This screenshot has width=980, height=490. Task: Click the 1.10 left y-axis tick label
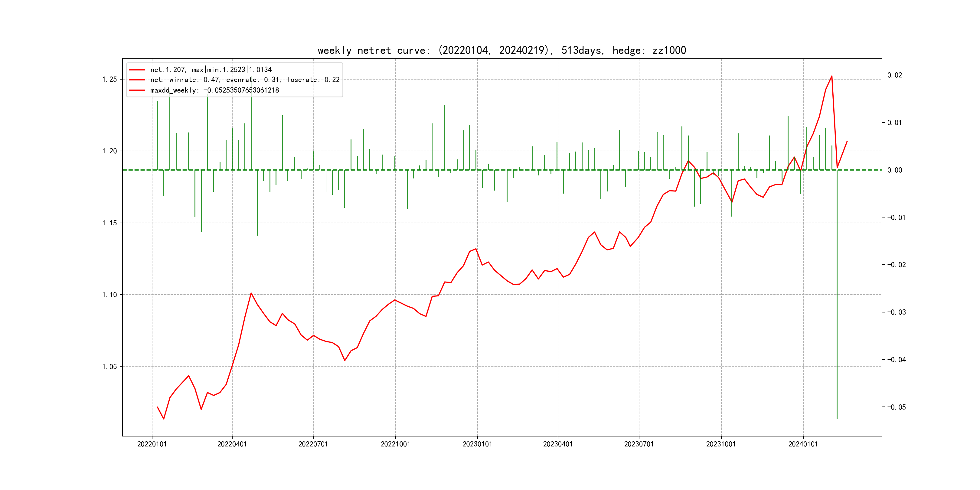click(x=109, y=295)
